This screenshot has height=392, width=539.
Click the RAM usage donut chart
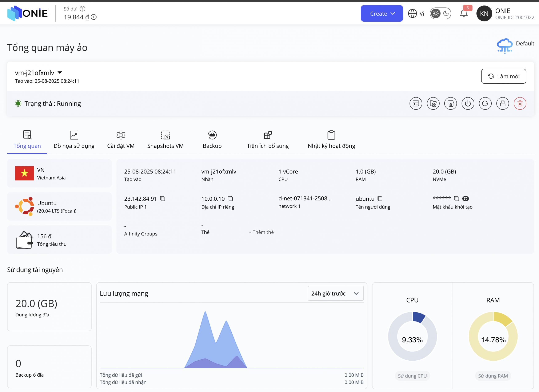click(x=493, y=336)
